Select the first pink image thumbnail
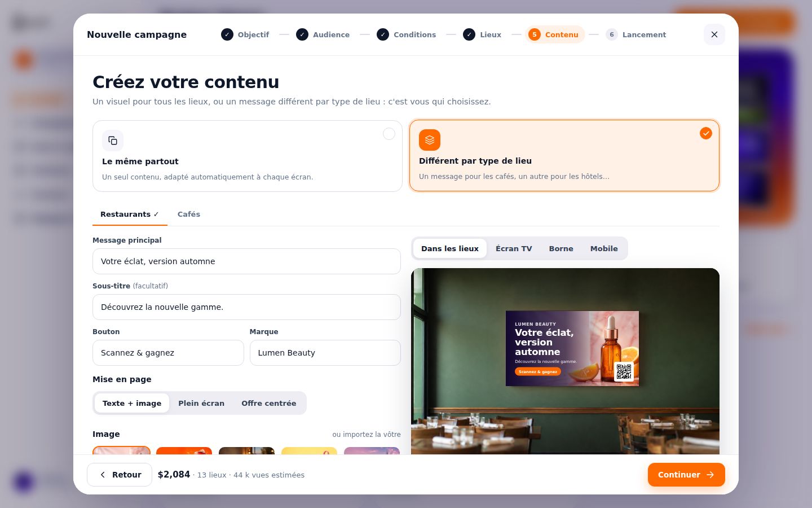812x508 pixels. pos(121,450)
